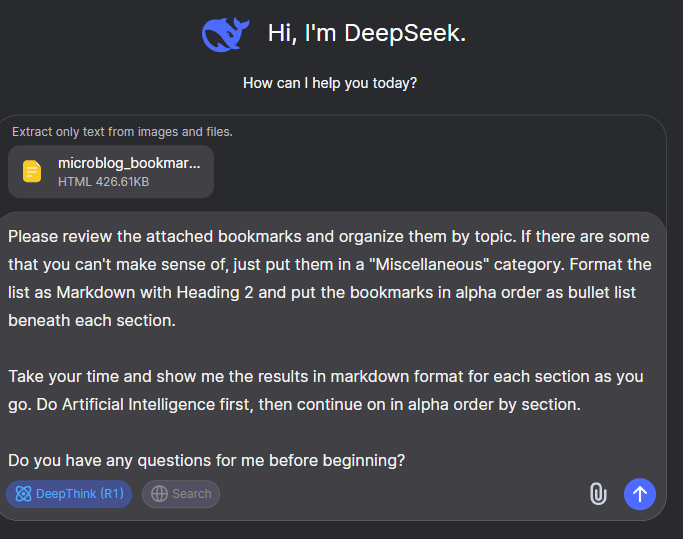
Task: Send the message with the arrow button
Action: 640,493
